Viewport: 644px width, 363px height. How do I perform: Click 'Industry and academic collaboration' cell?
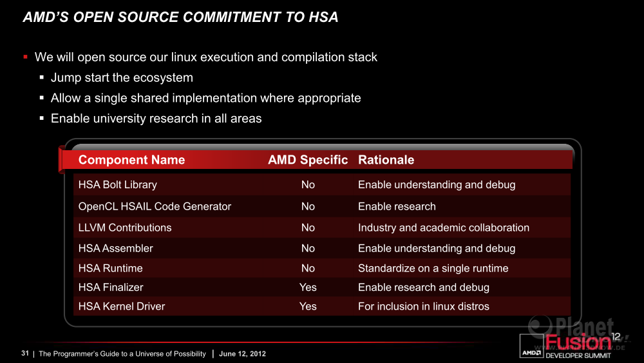click(x=444, y=228)
